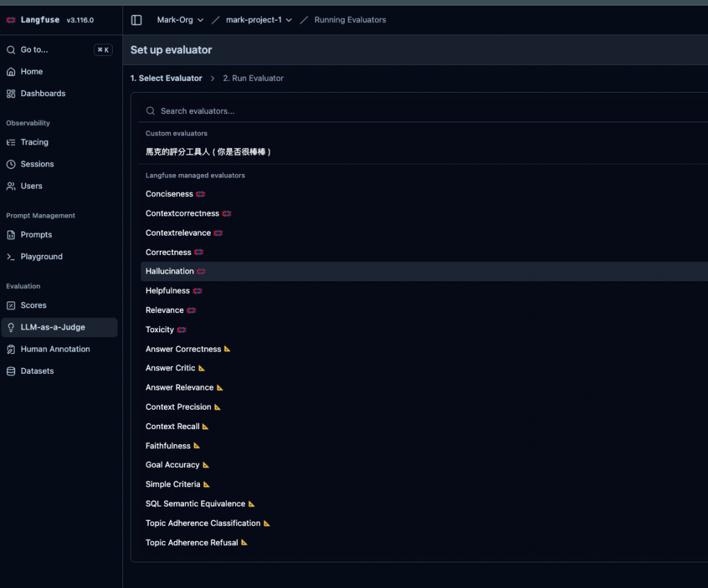Screen dimensions: 708x588
Task: Click the Users people icon
Action: click(x=11, y=186)
